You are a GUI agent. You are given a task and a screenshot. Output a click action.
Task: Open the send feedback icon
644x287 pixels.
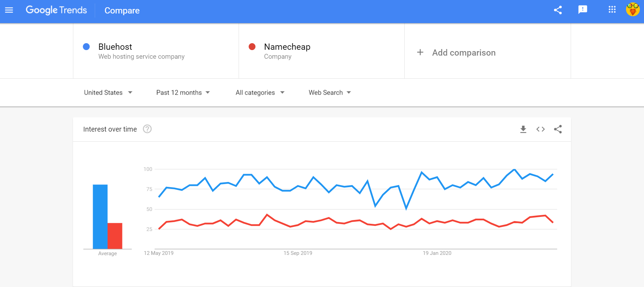coord(583,10)
